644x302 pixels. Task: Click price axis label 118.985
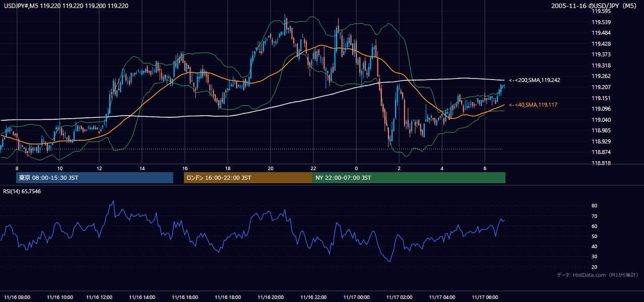601,130
